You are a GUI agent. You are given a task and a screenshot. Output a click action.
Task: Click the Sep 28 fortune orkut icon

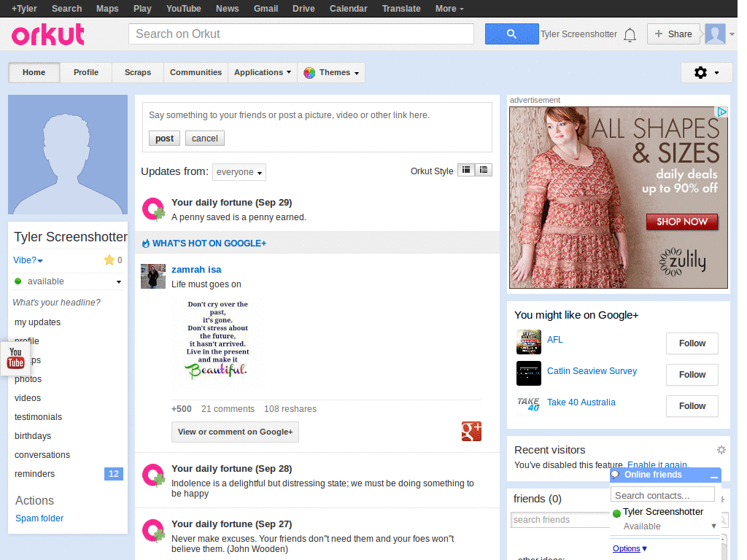click(153, 475)
